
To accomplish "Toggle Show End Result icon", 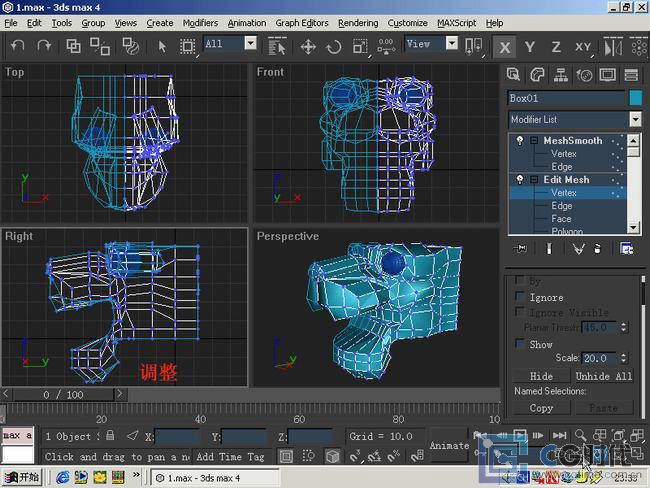I will pos(549,248).
